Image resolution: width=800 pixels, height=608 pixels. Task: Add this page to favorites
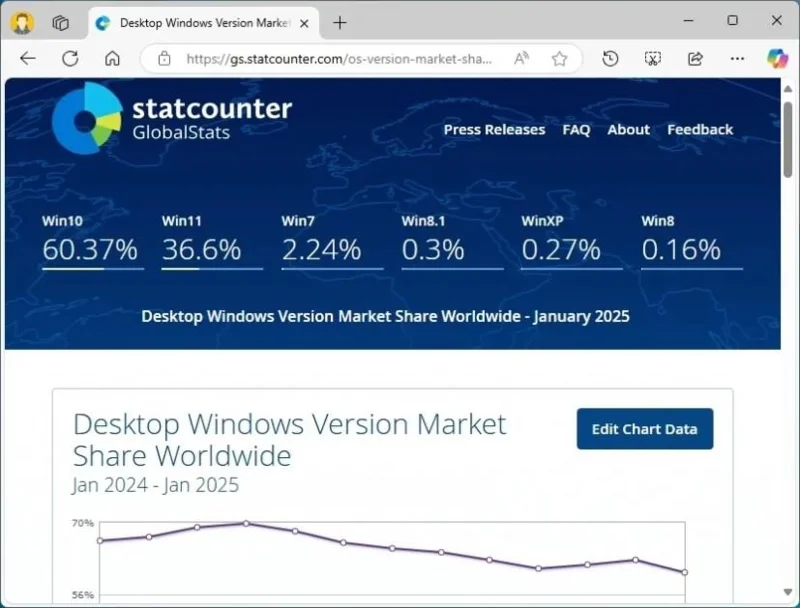[560, 59]
